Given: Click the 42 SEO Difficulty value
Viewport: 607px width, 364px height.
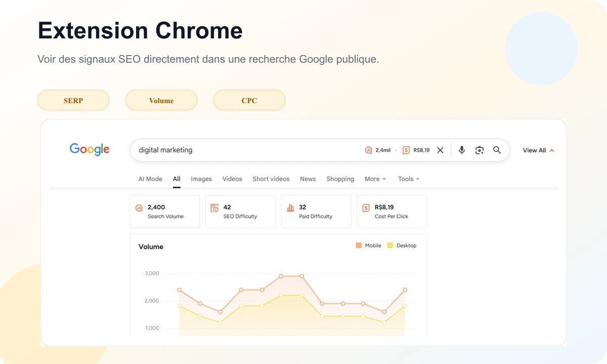Looking at the screenshot, I should [x=227, y=207].
